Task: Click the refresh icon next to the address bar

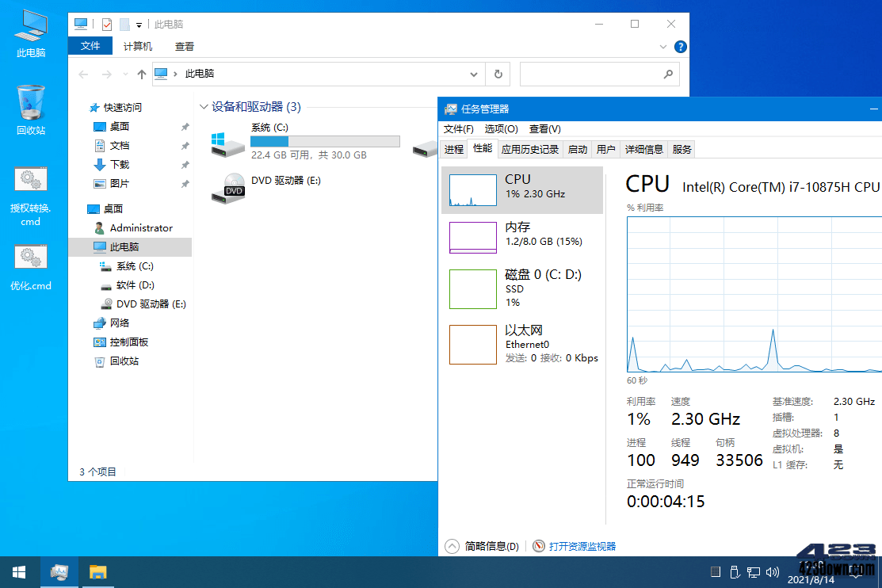Action: point(498,74)
